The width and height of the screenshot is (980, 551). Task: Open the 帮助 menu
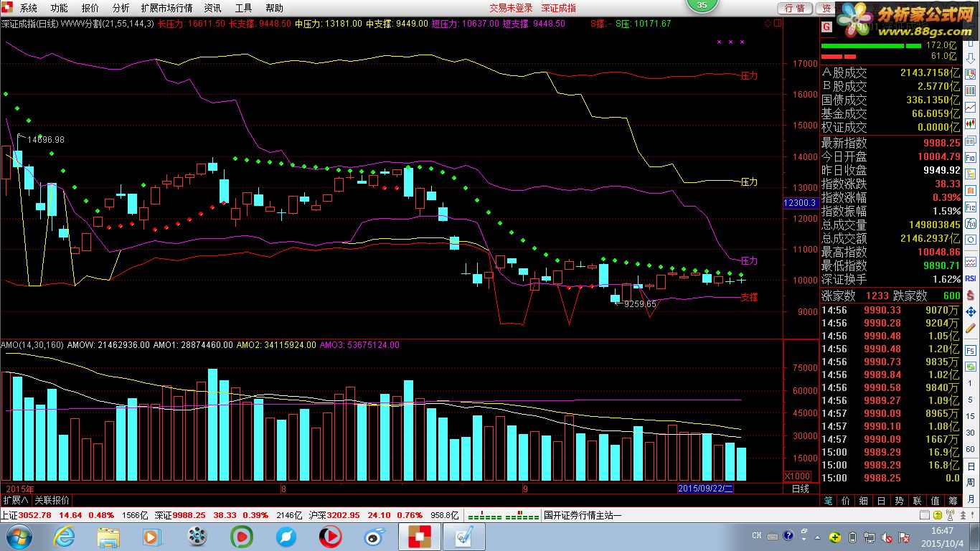(274, 8)
